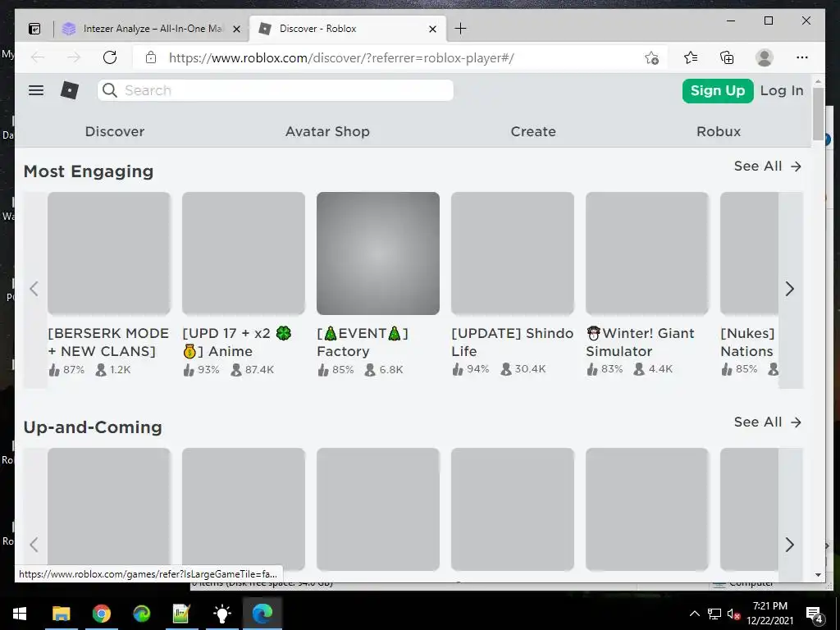Click the muted volume tray icon

tap(733, 614)
